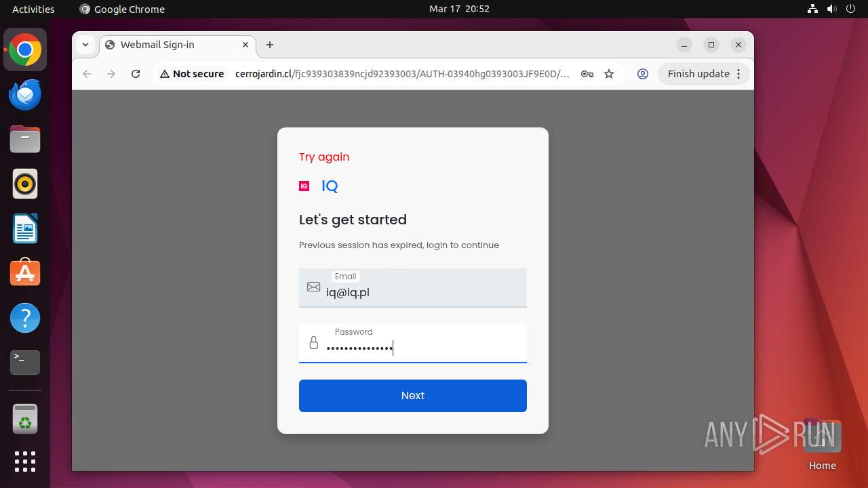The height and width of the screenshot is (488, 868).
Task: Select the Webmail Sign-in tab
Action: (x=178, y=45)
